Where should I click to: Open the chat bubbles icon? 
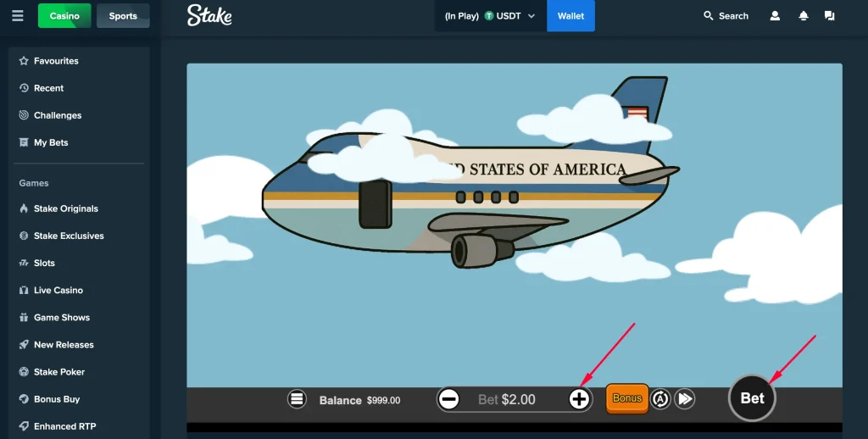(x=829, y=16)
